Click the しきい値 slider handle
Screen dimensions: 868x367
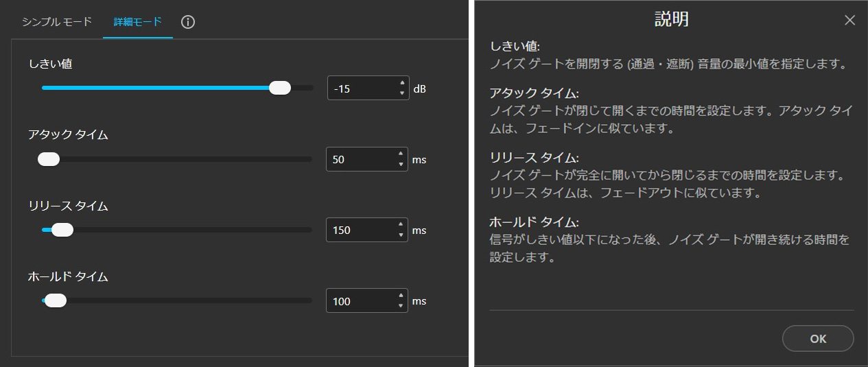280,88
